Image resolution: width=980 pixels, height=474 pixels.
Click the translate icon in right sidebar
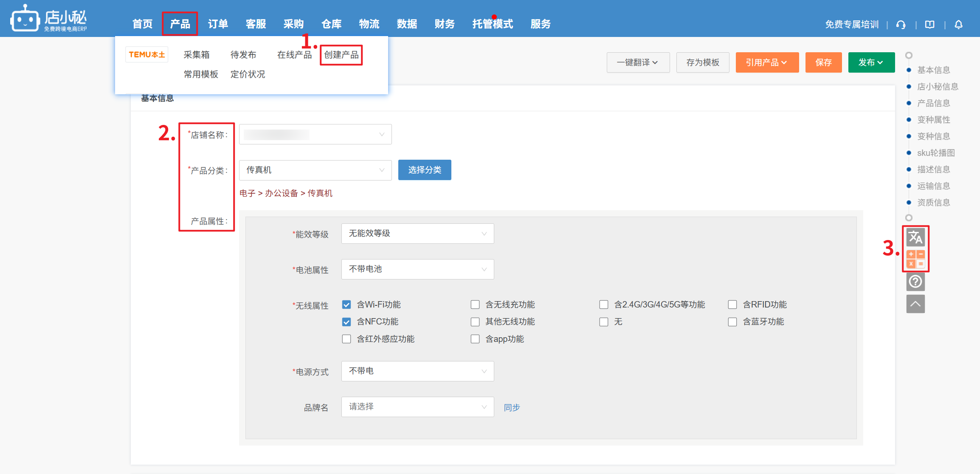pos(915,237)
